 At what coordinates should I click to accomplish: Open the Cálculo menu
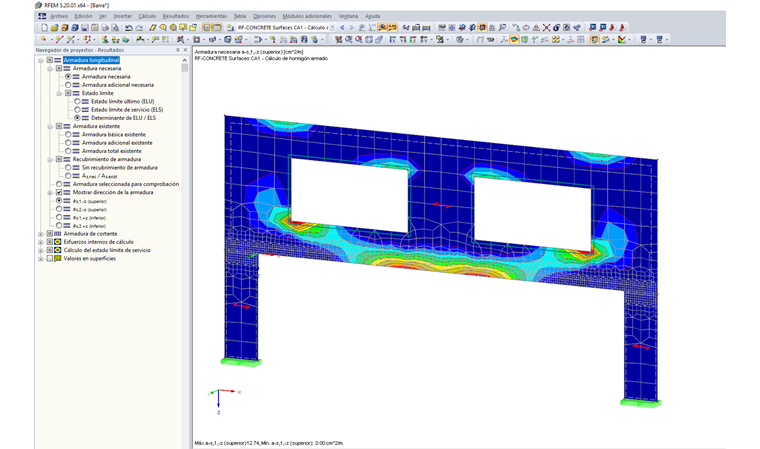coord(147,16)
